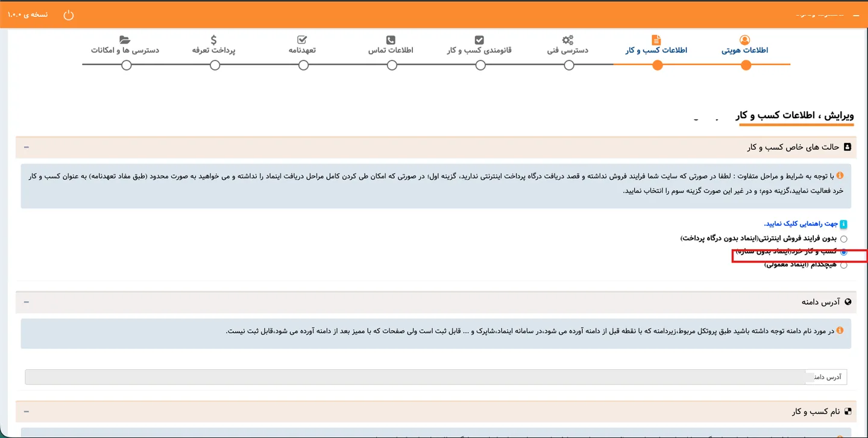Click the پرداخت تعرفه dollar icon
Viewport: 868px width, 438px height.
pos(214,40)
